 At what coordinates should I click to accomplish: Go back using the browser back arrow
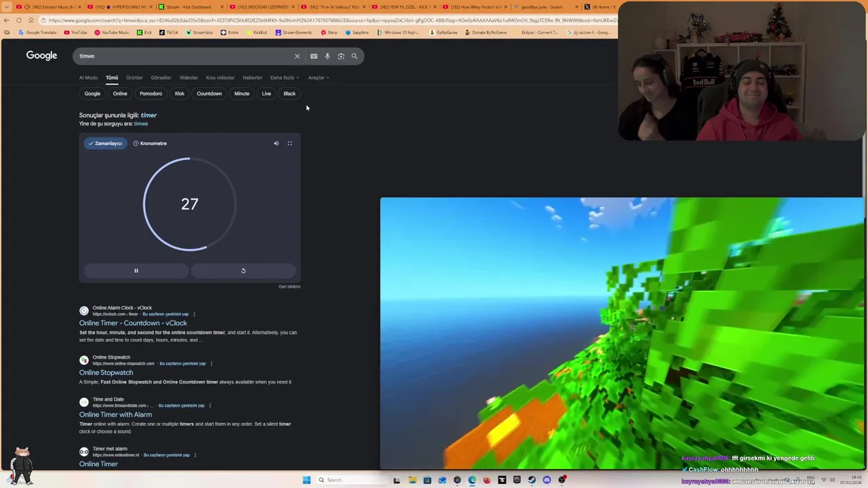click(x=7, y=20)
